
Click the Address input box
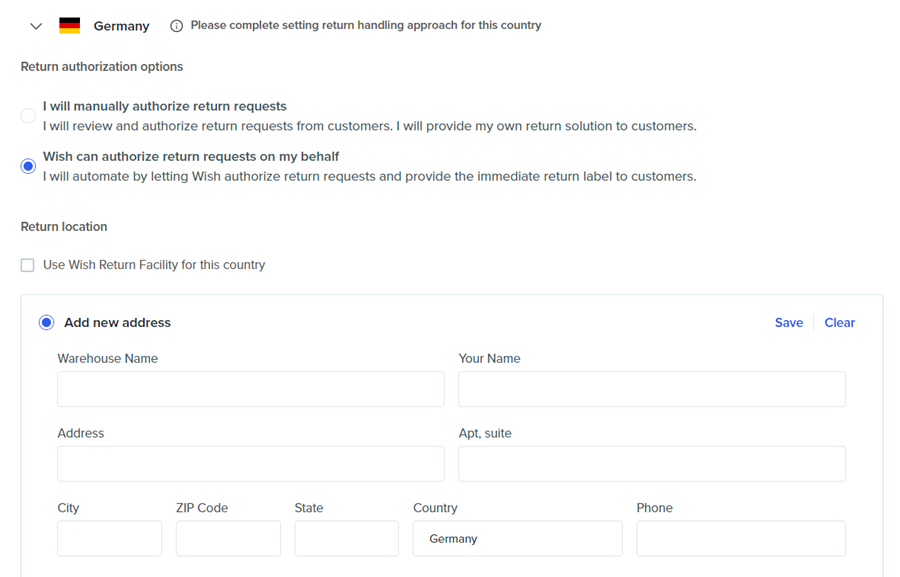(x=250, y=464)
